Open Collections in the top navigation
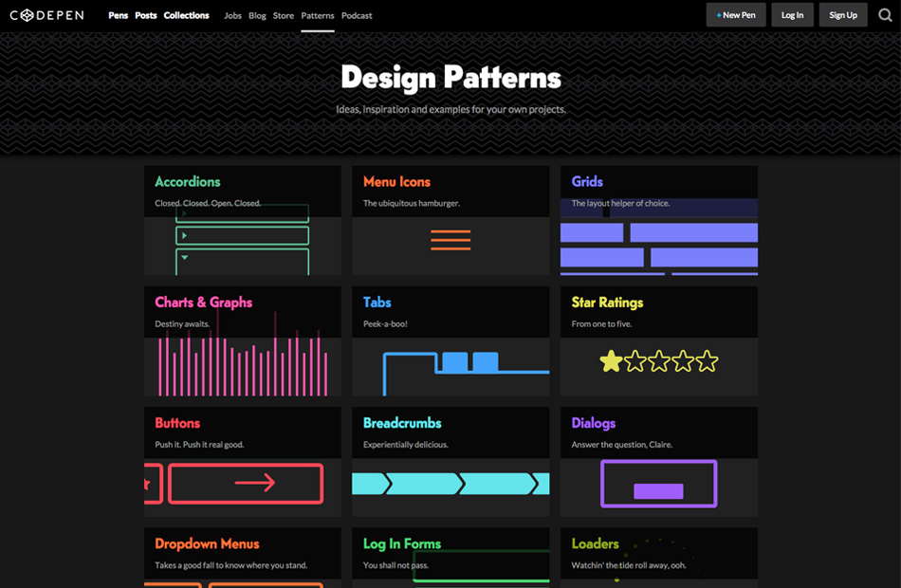Image resolution: width=901 pixels, height=588 pixels. (x=186, y=15)
